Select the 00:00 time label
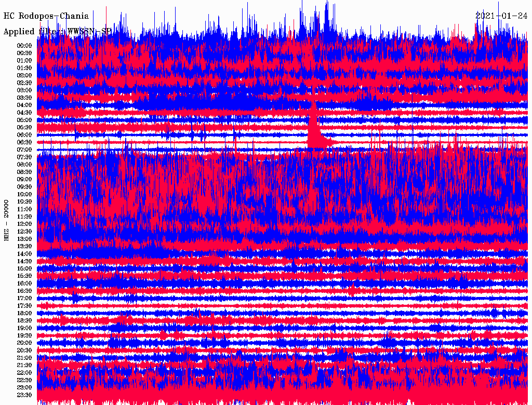 [x=24, y=45]
